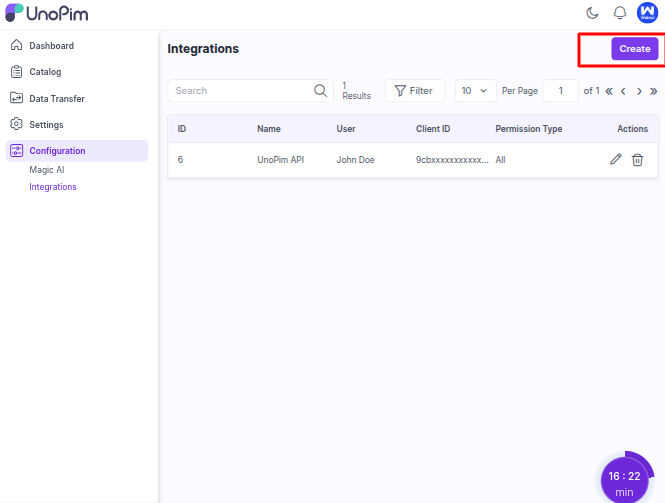
Task: Click the page number input box
Action: [560, 91]
